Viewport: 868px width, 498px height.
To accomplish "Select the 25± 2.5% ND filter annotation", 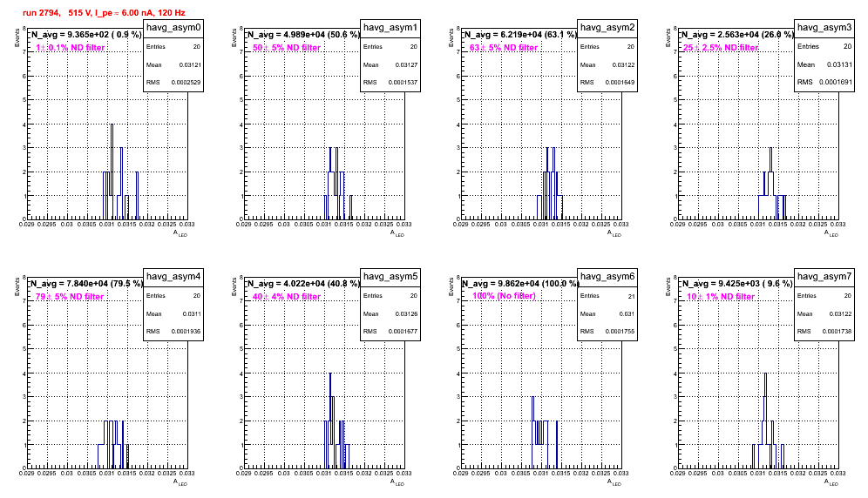I will coord(721,48).
